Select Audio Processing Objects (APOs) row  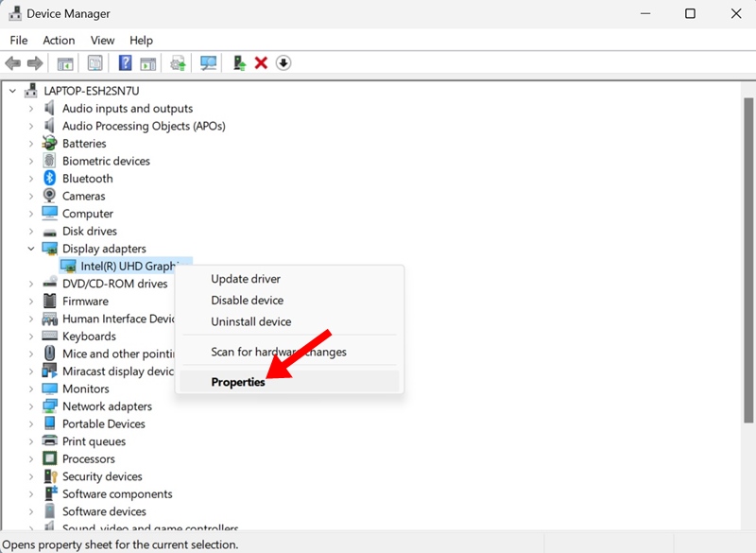pyautogui.click(x=144, y=126)
